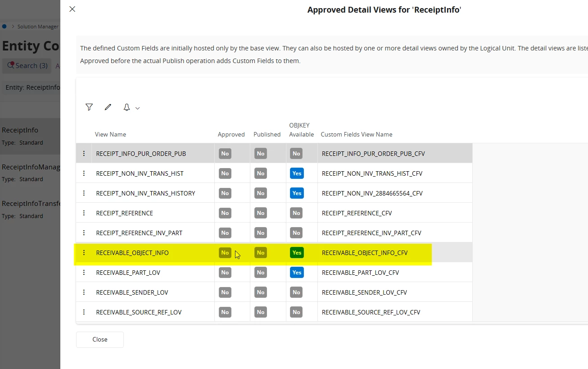Sort by Custom Fields View Name header
This screenshot has width=588, height=369.
(x=357, y=134)
